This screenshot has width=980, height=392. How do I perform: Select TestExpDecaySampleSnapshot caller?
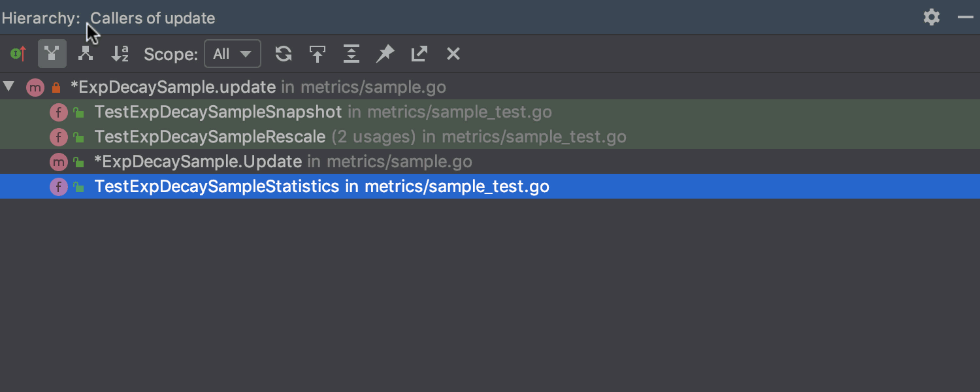tap(218, 112)
